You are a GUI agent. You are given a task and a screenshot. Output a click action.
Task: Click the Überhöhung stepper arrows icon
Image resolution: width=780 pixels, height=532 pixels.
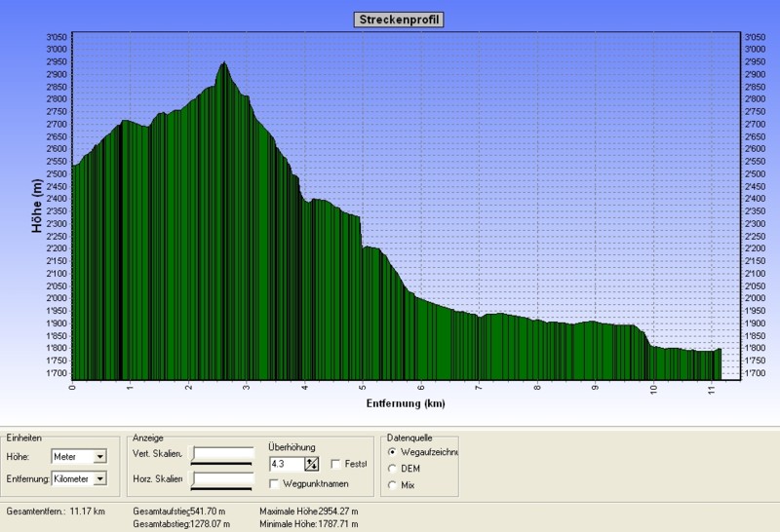[x=312, y=464]
